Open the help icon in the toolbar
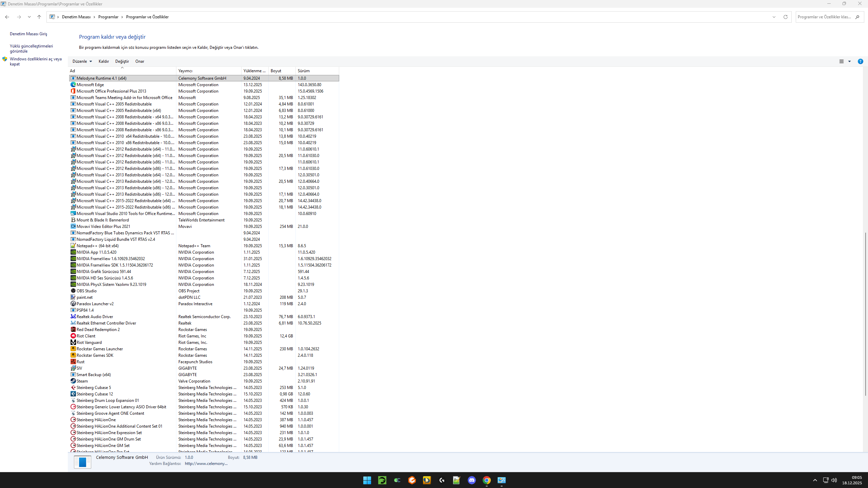 (x=860, y=61)
